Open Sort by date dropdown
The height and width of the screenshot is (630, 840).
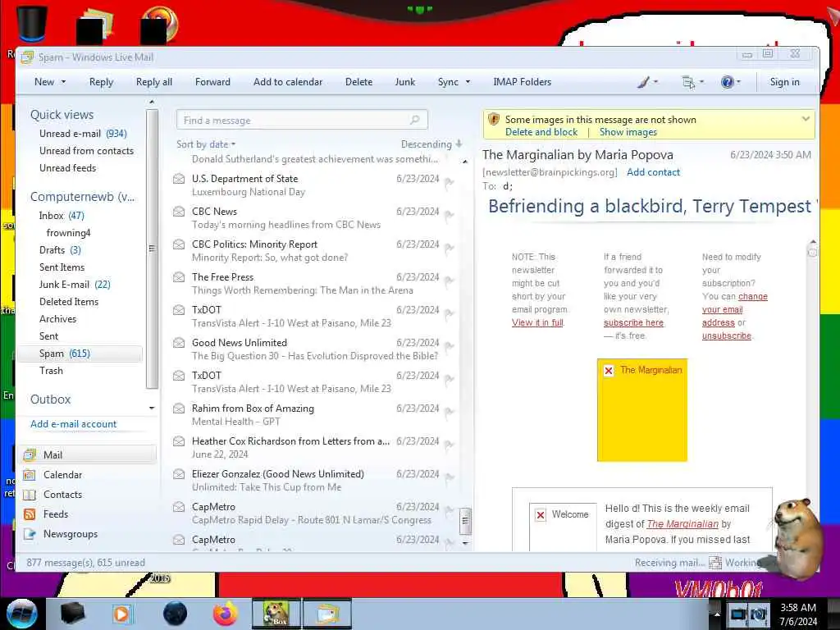pyautogui.click(x=206, y=144)
